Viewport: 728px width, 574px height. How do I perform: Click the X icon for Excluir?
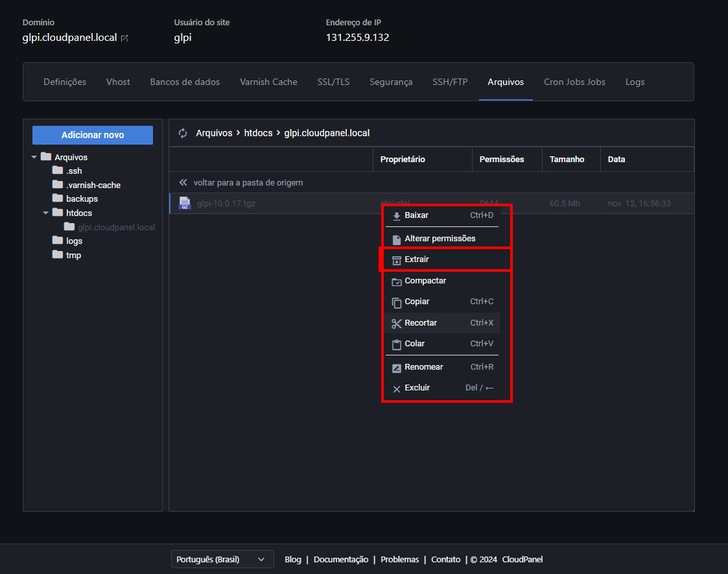tap(397, 389)
